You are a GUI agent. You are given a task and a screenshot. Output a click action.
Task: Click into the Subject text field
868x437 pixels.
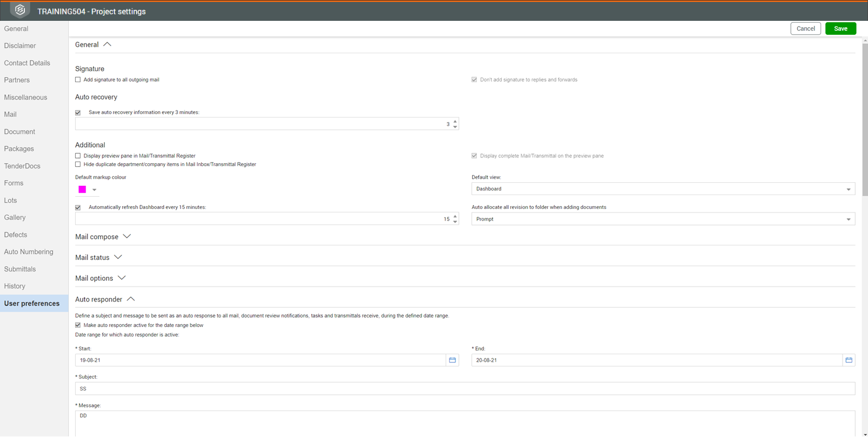465,388
